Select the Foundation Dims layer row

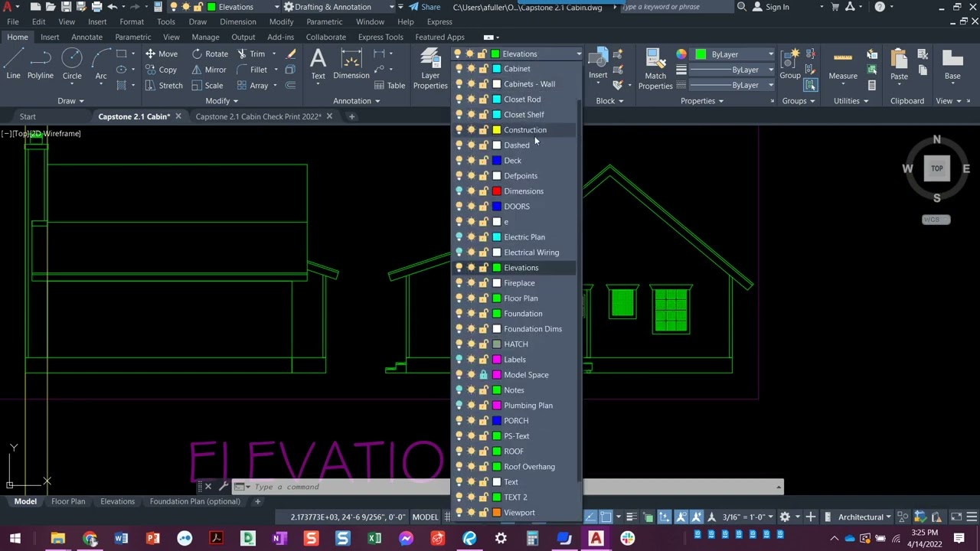pyautogui.click(x=515, y=329)
